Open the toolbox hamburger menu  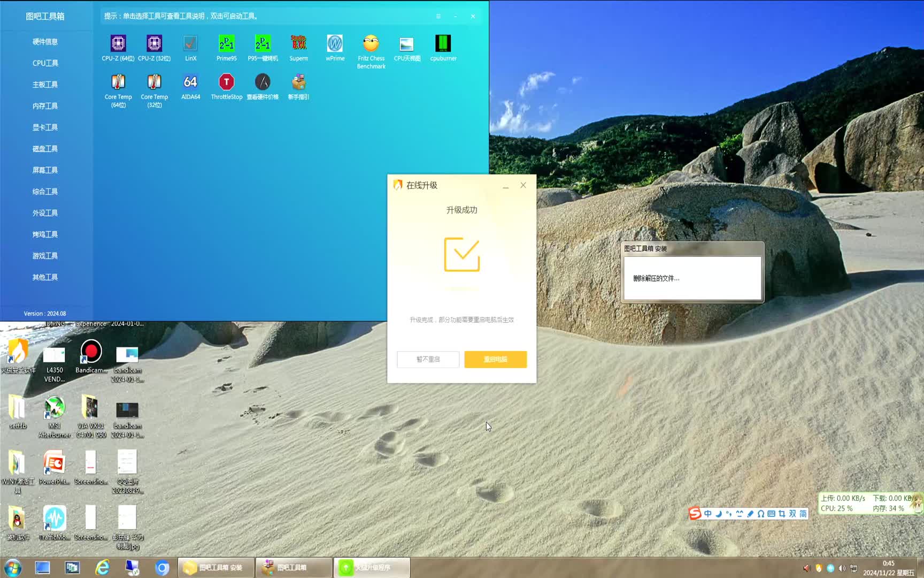(x=438, y=17)
